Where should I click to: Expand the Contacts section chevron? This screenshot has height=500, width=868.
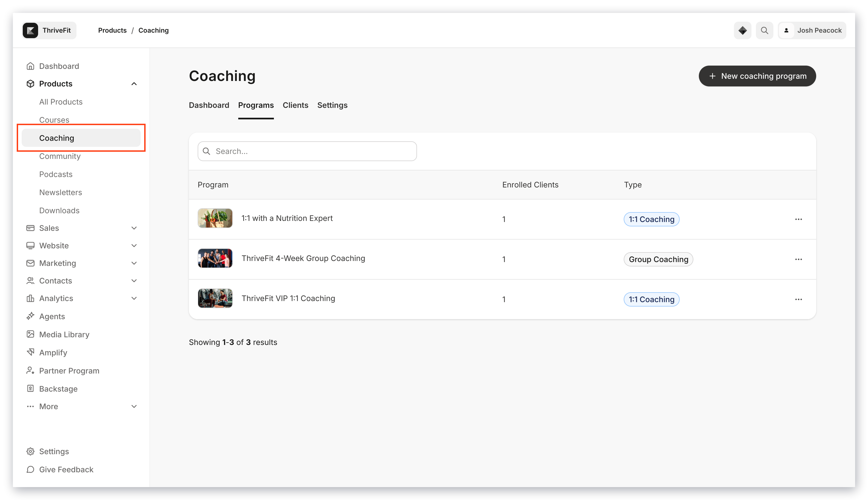click(134, 280)
